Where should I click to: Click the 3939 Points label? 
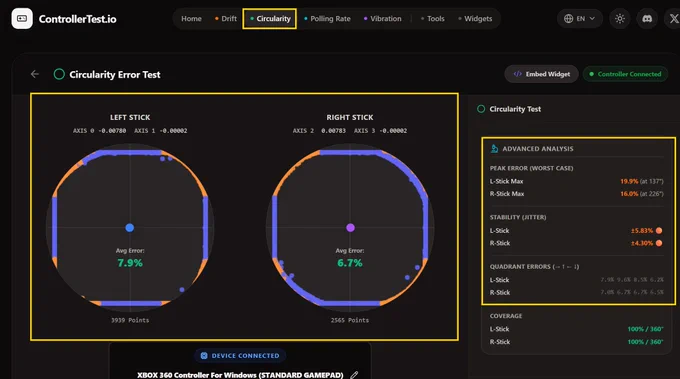[130, 320]
